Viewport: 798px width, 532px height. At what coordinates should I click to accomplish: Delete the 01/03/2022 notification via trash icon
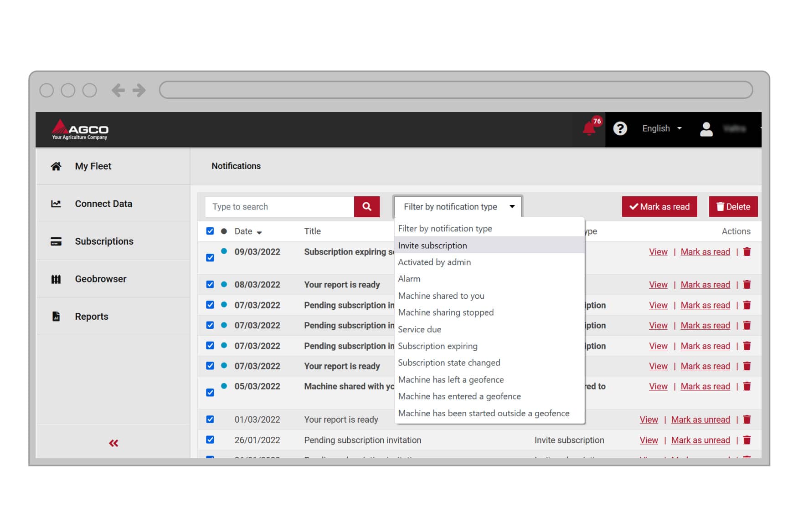pyautogui.click(x=747, y=419)
